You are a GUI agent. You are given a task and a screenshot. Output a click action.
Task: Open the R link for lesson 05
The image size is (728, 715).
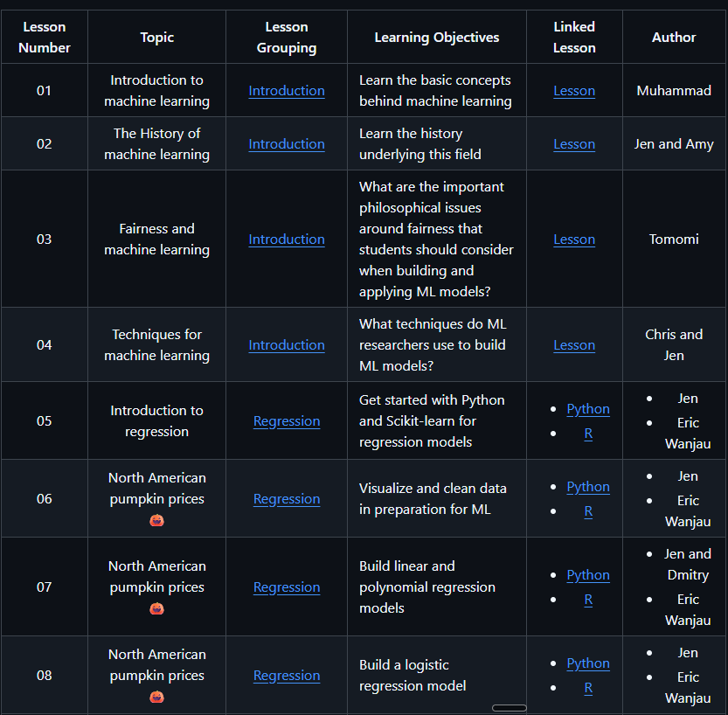click(x=588, y=434)
